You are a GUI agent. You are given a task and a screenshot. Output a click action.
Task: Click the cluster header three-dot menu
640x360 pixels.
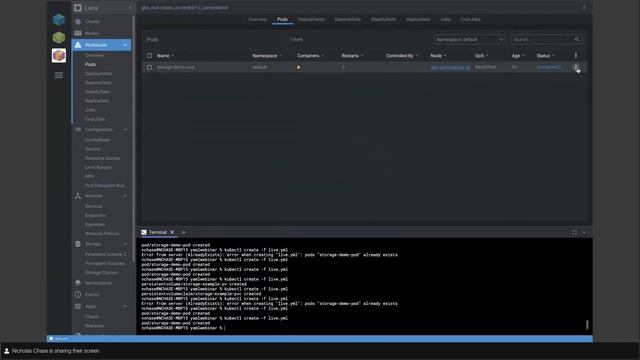point(584,8)
